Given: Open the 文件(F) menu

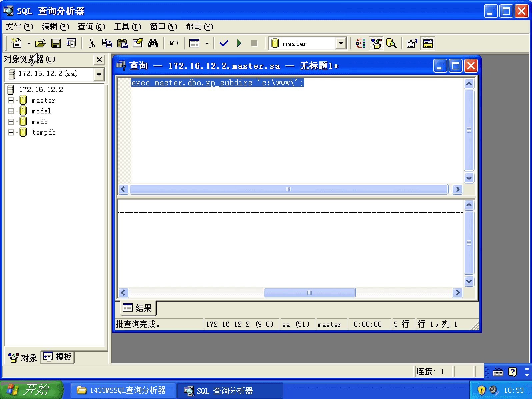Looking at the screenshot, I should pos(19,27).
